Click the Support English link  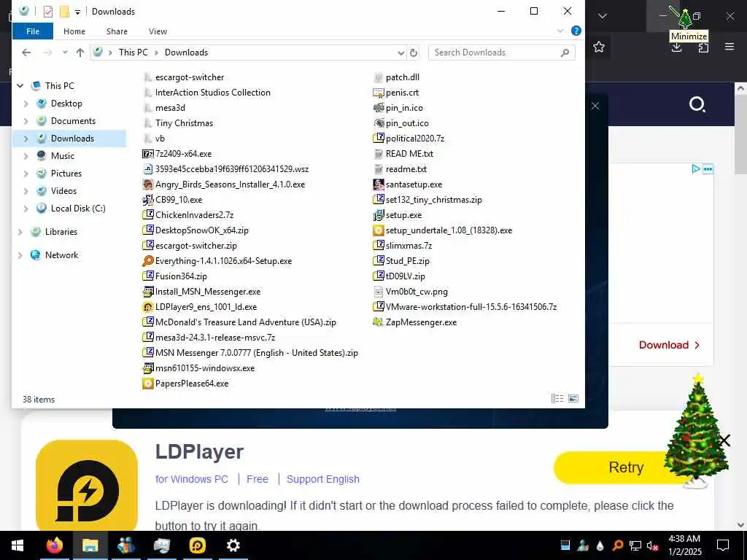323,479
